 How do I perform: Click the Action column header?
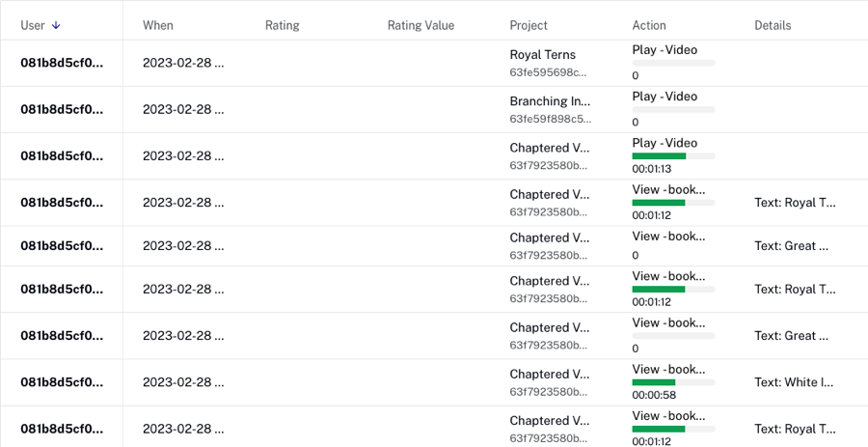[649, 25]
